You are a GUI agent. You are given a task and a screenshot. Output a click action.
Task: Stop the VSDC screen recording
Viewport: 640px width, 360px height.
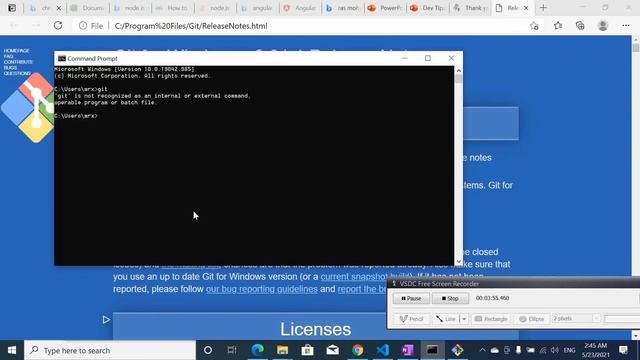click(450, 298)
